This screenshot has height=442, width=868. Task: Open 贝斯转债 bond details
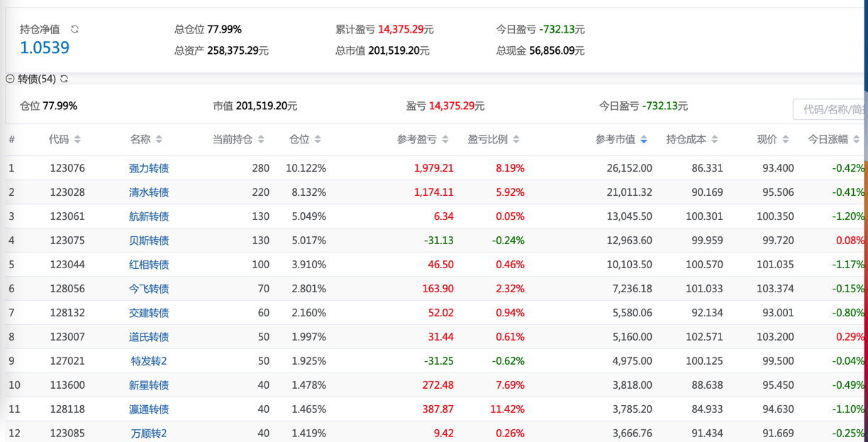coord(149,241)
